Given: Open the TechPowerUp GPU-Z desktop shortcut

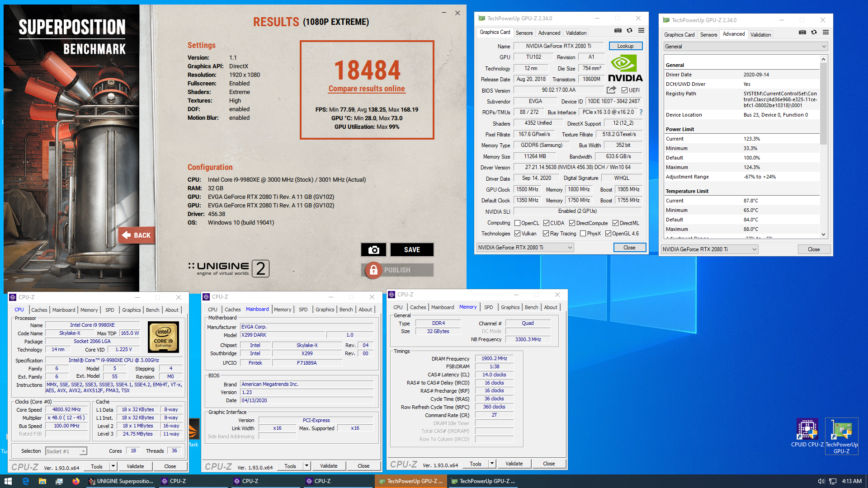Looking at the screenshot, I should 841,436.
